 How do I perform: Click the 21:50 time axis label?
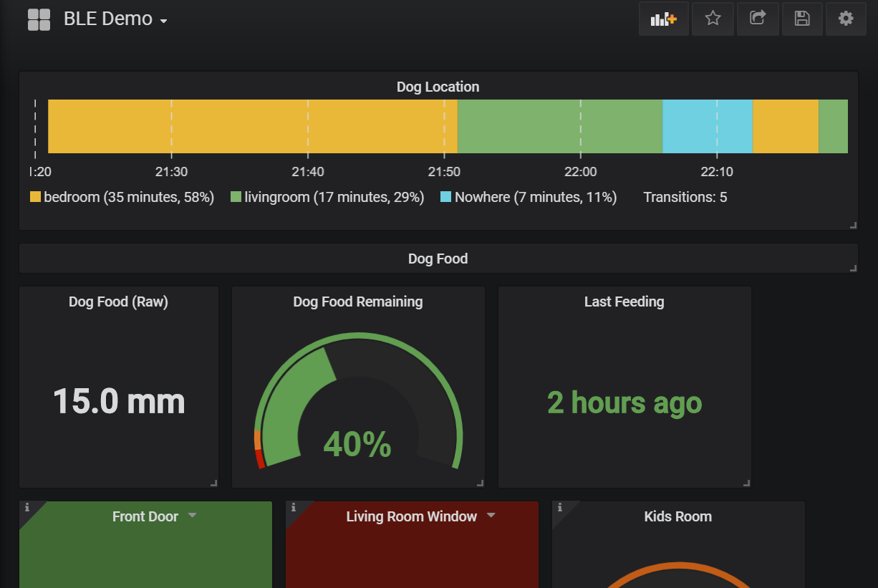(x=444, y=172)
